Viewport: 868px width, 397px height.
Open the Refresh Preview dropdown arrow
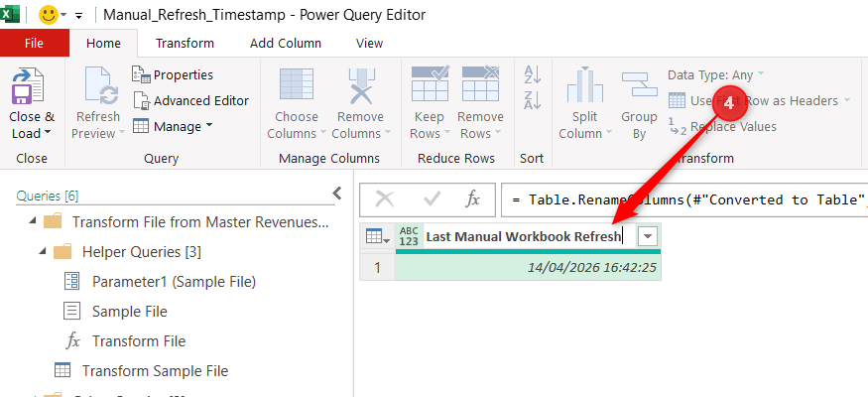coord(121,133)
